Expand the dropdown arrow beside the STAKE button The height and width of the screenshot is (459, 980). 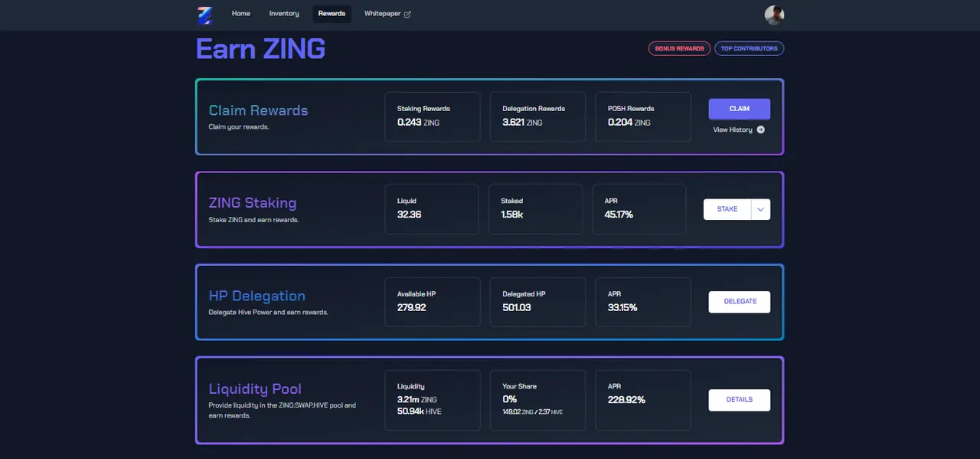[x=760, y=209]
